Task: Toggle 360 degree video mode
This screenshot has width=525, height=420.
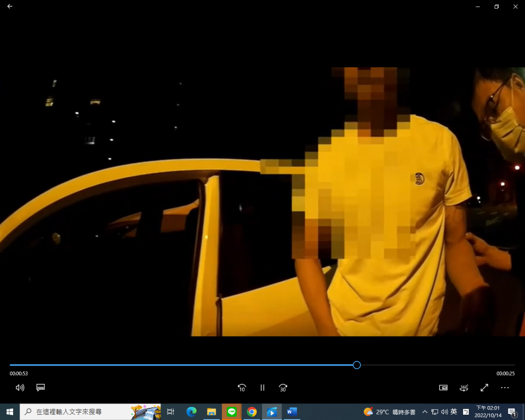Action: pos(464,388)
